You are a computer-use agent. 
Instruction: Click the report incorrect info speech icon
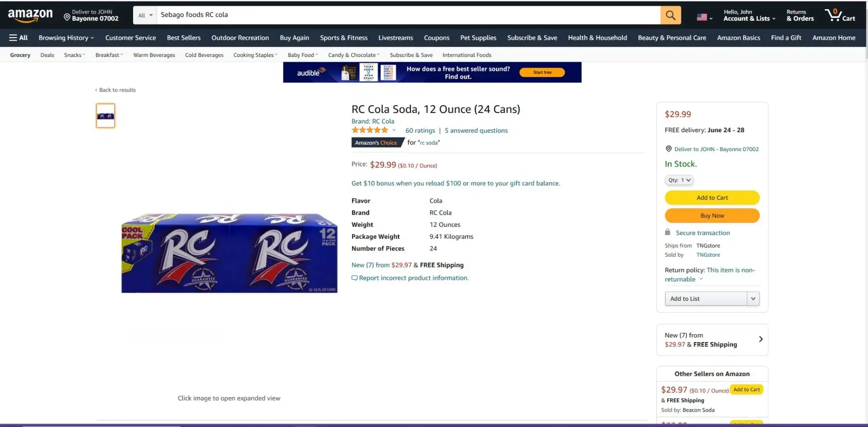pos(354,278)
